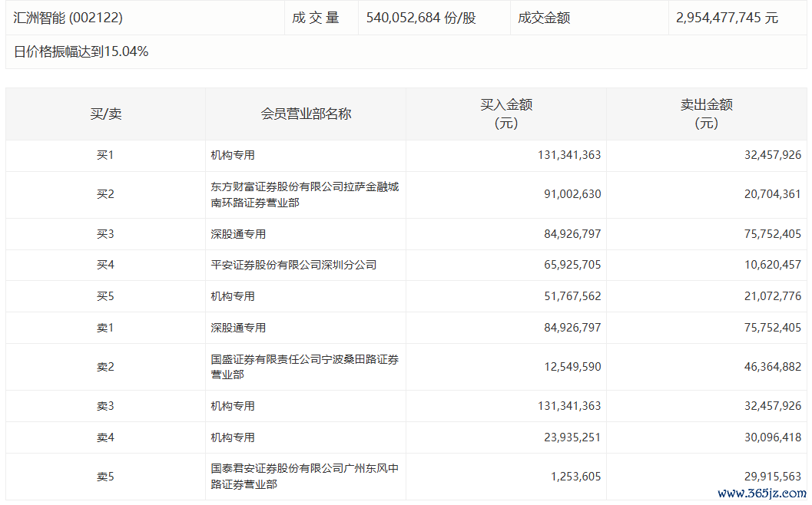Click the 成交金额 label cell
The image size is (812, 505).
544,18
